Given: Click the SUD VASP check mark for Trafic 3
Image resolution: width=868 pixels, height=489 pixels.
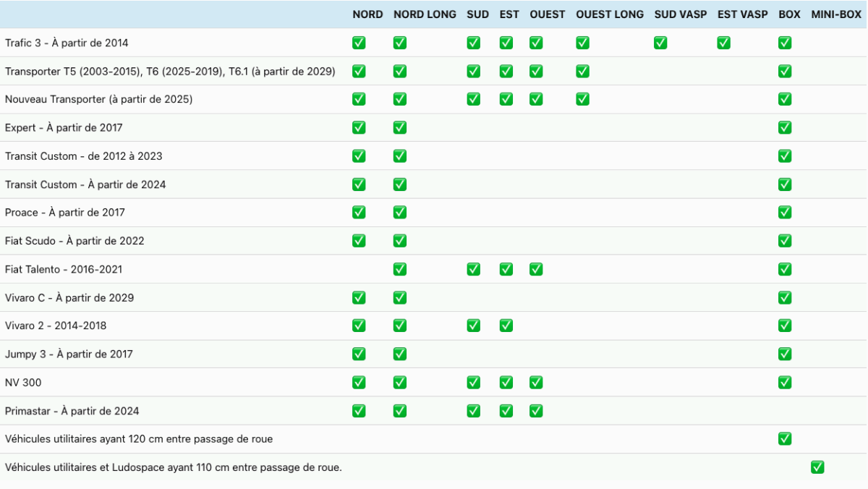Looking at the screenshot, I should tap(660, 43).
